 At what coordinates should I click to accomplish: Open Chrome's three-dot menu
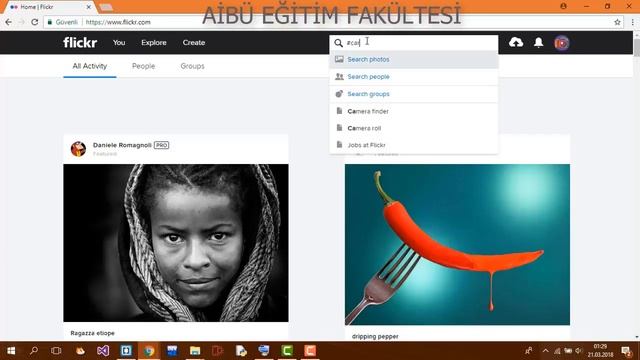(x=632, y=22)
